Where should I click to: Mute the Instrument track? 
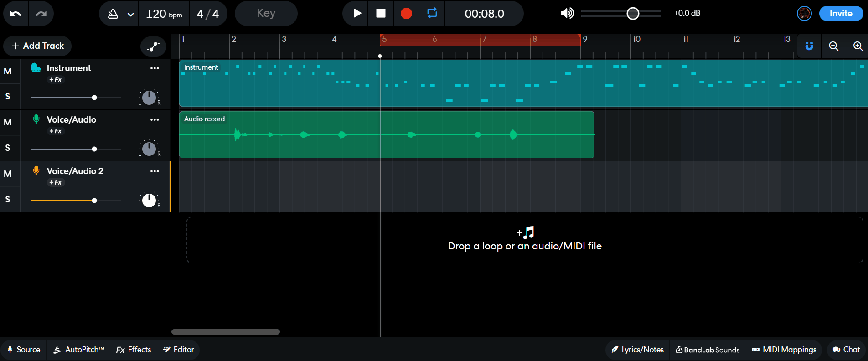point(8,71)
